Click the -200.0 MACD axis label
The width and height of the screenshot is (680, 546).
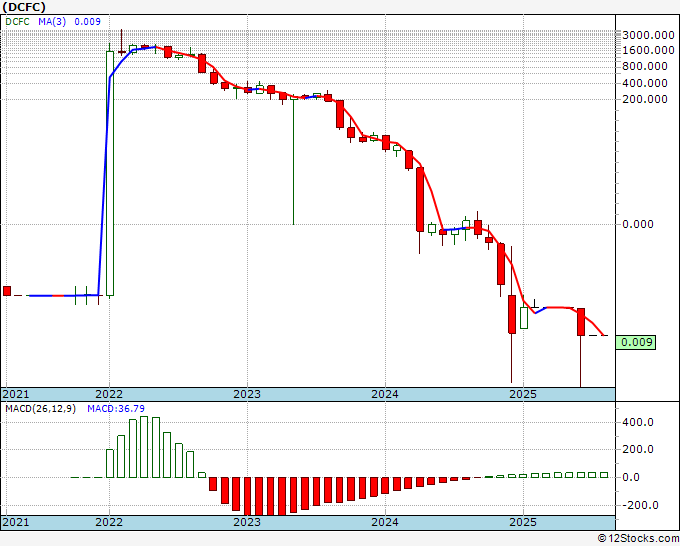641,505
